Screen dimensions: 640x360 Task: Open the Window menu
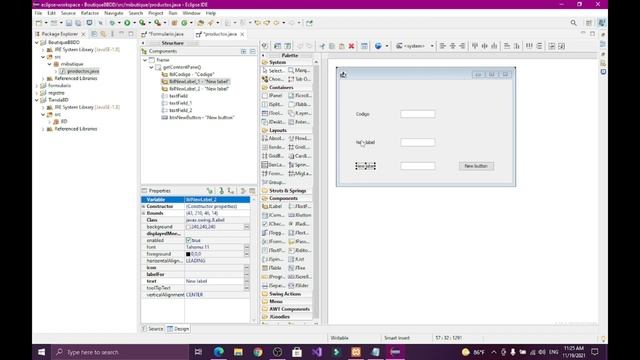(191, 13)
